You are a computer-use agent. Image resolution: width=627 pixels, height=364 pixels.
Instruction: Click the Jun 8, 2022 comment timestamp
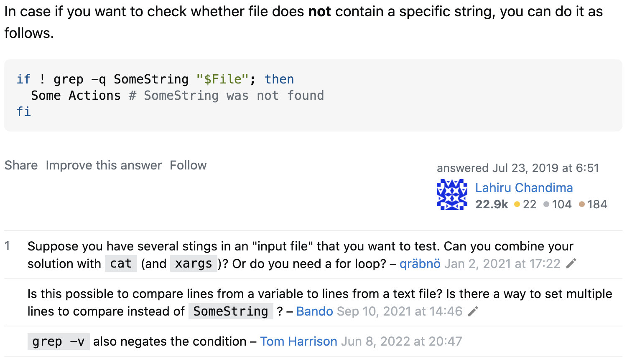pyautogui.click(x=402, y=341)
